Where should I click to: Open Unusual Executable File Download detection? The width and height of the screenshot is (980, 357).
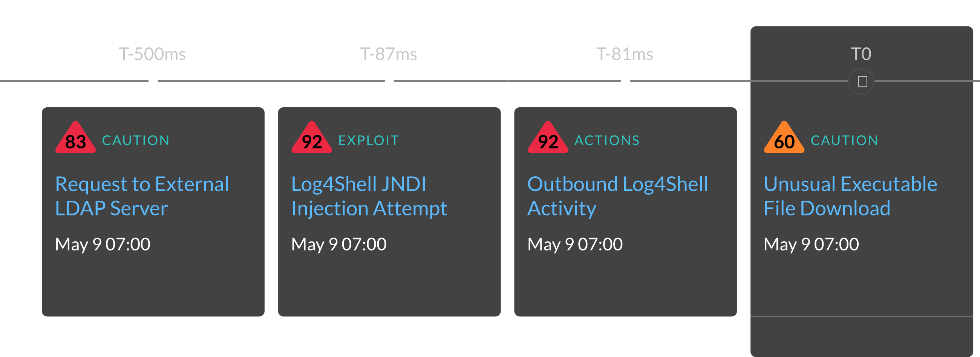click(850, 196)
